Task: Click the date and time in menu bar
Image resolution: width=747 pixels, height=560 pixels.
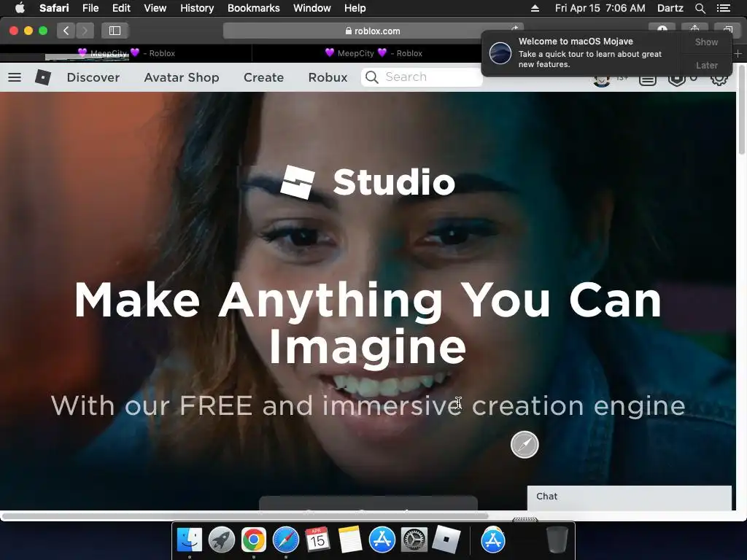Action: point(600,8)
